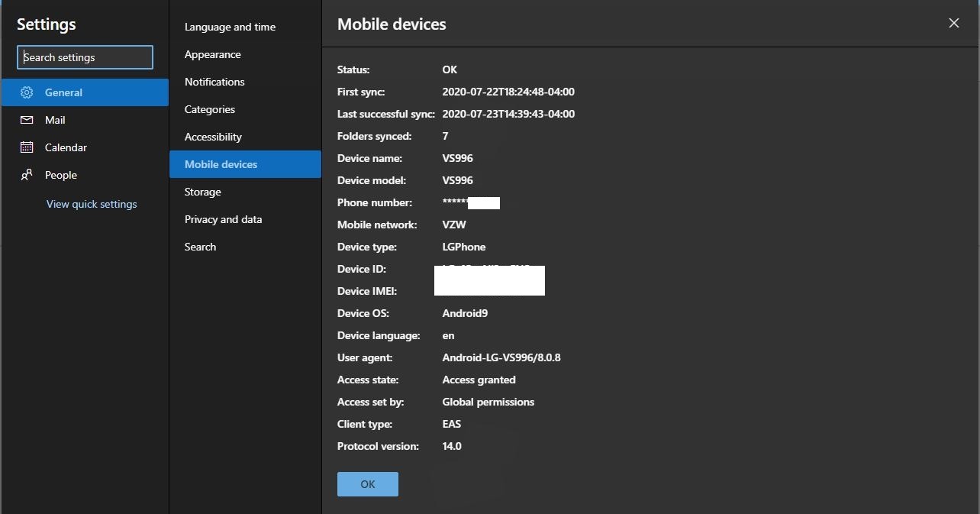Click the People contacts icon

pyautogui.click(x=27, y=175)
